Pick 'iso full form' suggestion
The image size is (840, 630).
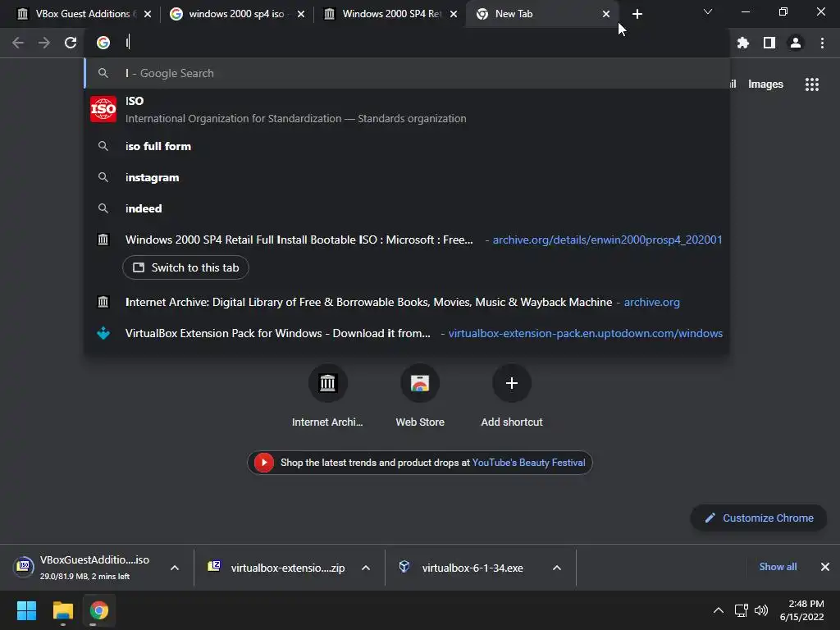click(407, 146)
